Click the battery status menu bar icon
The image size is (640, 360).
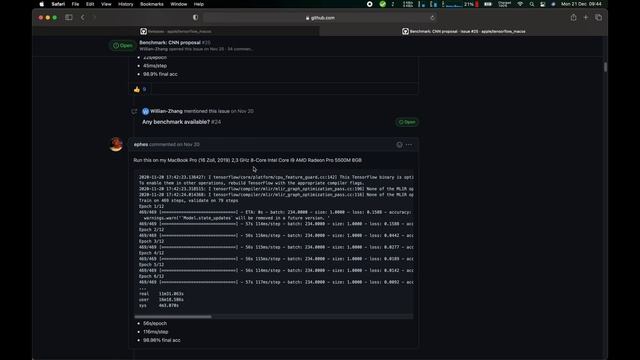[488, 4]
